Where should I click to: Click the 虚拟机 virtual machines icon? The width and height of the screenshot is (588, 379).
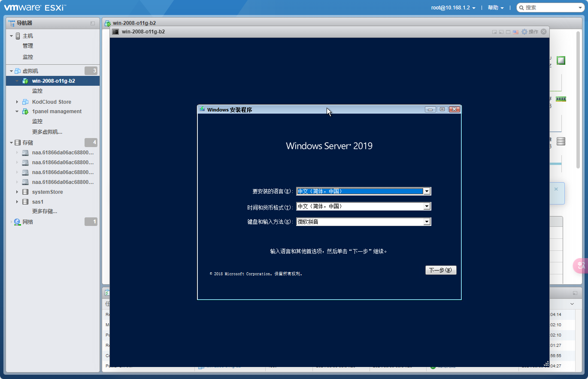18,71
